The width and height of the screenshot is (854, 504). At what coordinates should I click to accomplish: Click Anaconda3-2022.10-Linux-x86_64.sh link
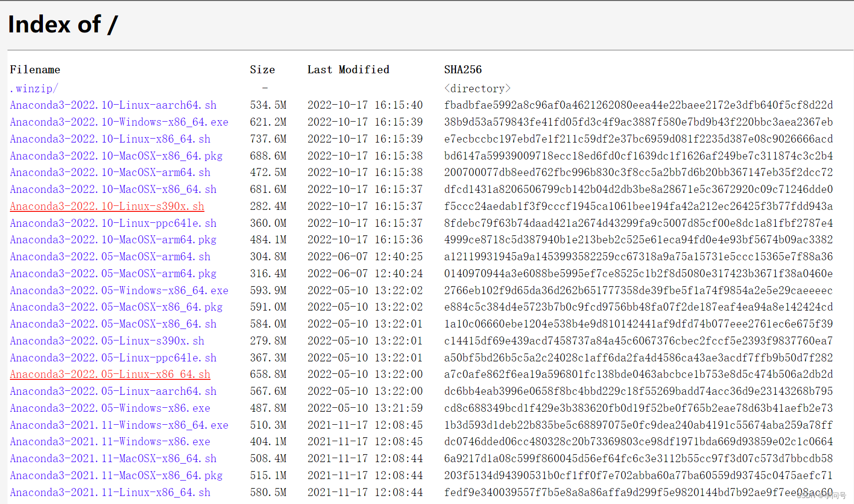coord(110,139)
